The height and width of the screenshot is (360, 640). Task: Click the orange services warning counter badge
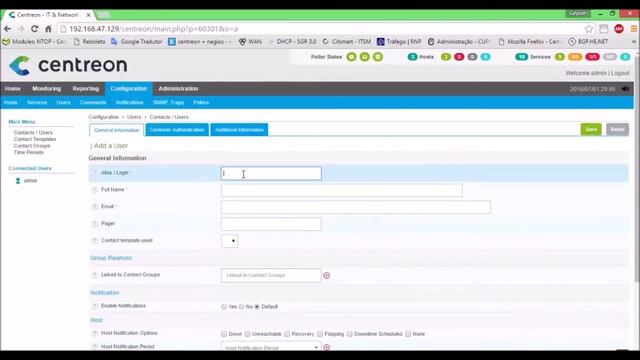575,57
